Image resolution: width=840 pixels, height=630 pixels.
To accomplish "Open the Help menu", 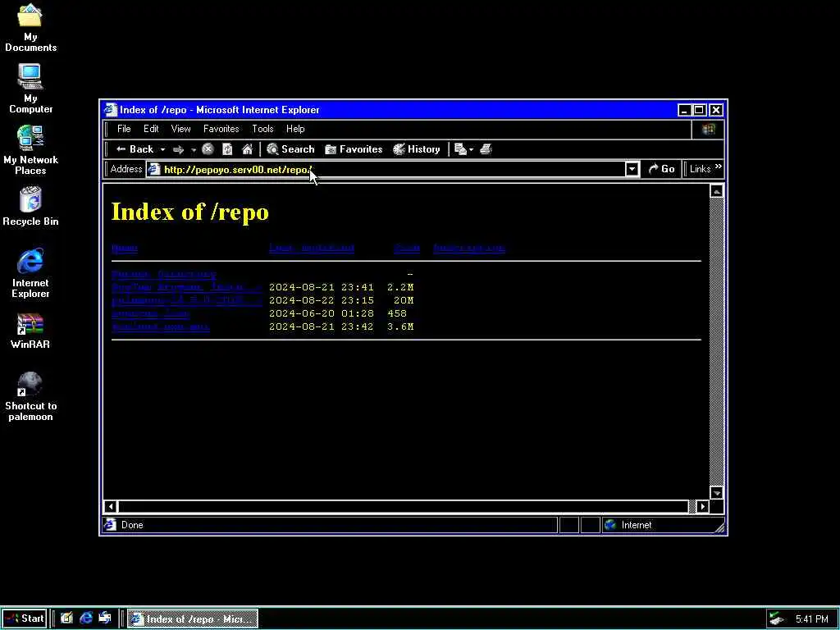I will 295,129.
